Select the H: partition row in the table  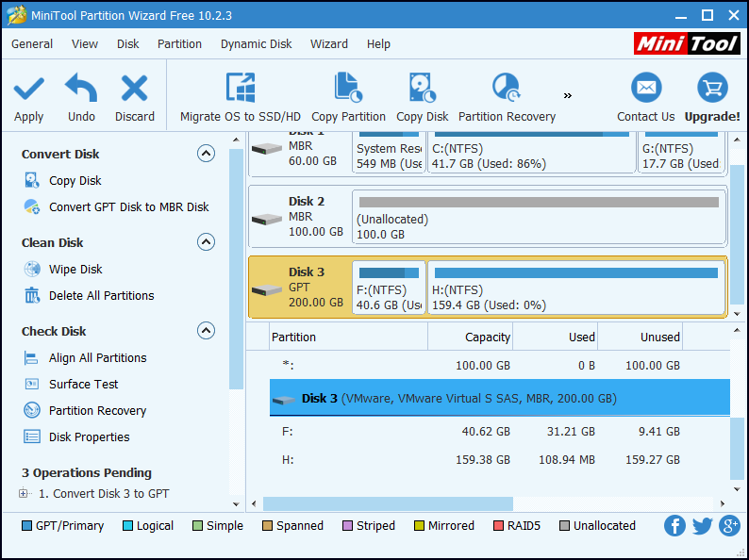pyautogui.click(x=500, y=460)
